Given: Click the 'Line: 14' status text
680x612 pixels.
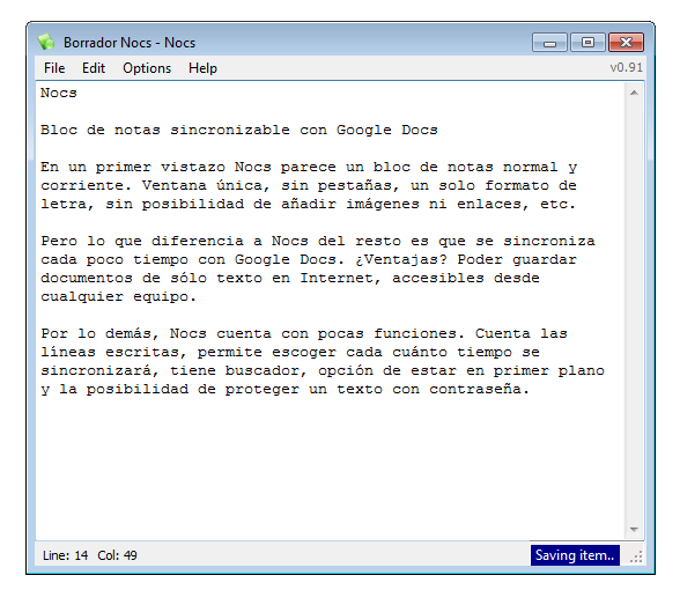Looking at the screenshot, I should pos(65,555).
